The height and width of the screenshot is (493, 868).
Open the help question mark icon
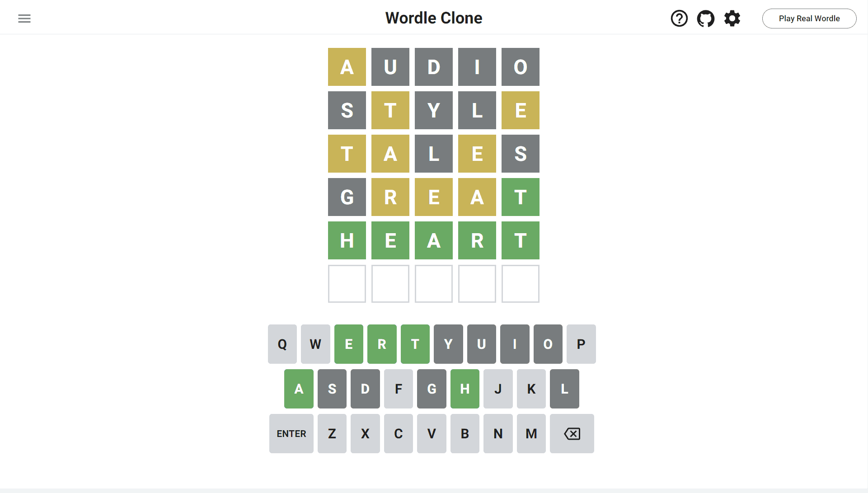coord(679,19)
